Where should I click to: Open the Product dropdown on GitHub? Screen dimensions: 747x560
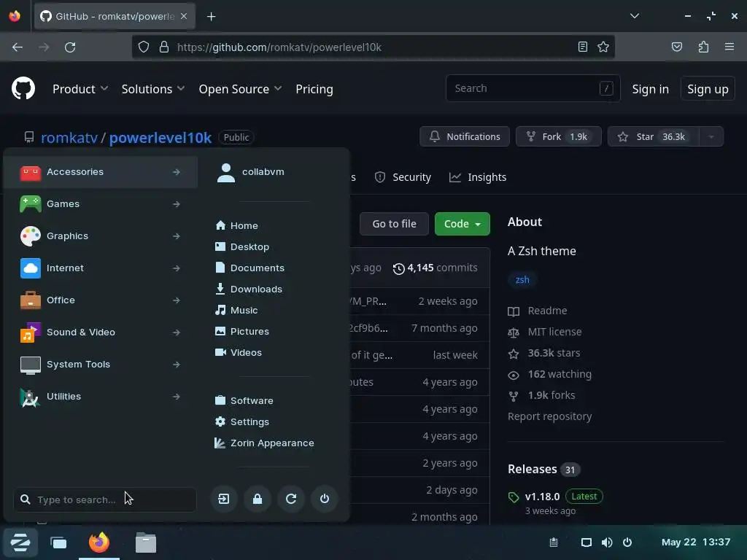coord(80,89)
